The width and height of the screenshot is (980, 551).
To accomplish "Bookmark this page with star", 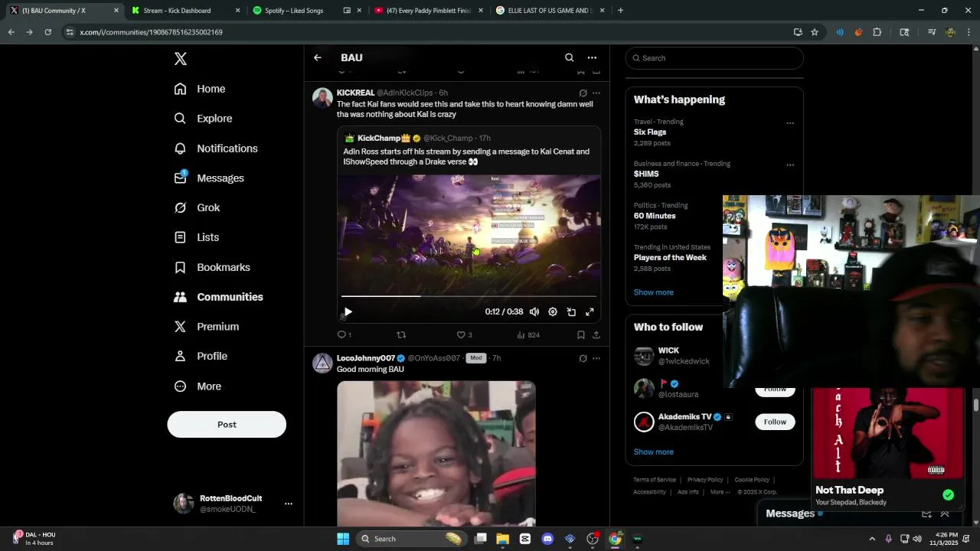I will point(815,32).
